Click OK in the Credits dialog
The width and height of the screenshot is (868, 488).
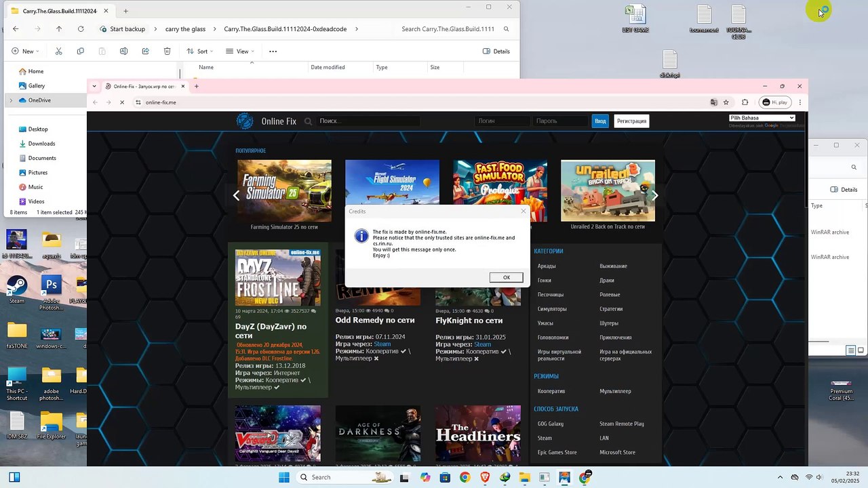click(x=506, y=277)
